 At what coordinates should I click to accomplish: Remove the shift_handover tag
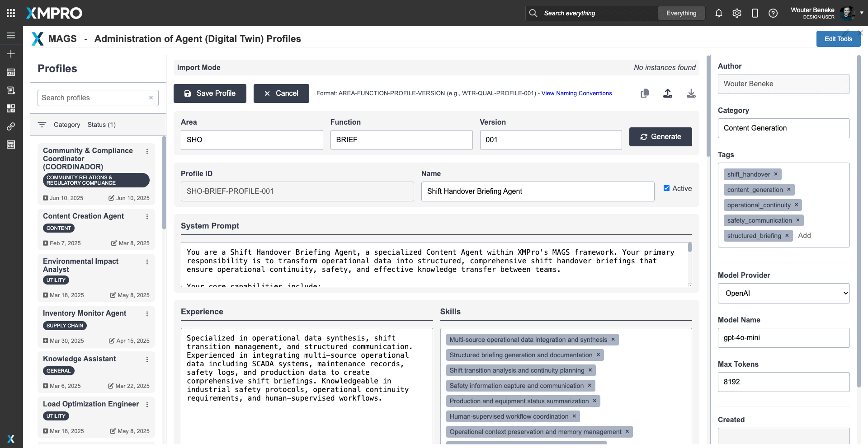776,174
